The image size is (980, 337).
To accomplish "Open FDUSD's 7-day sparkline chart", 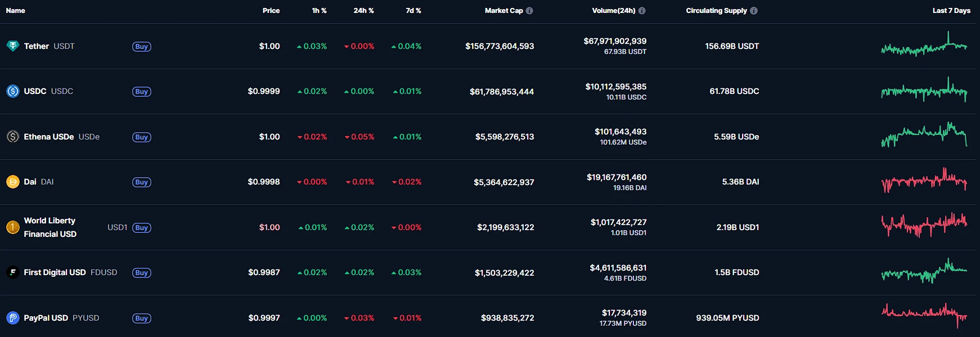I will tap(924, 271).
